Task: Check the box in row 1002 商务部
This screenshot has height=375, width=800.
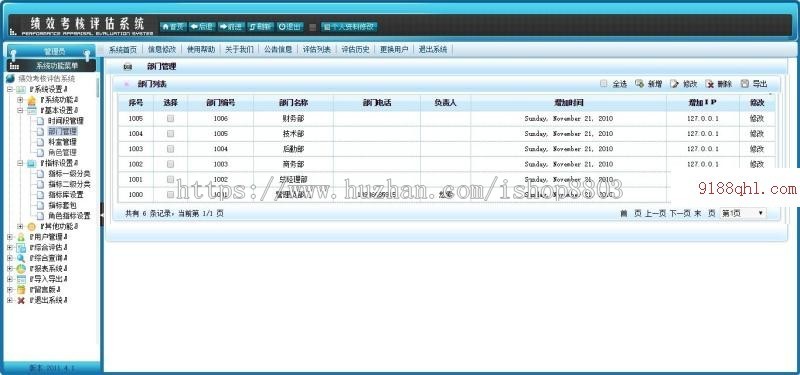Action: [170, 164]
